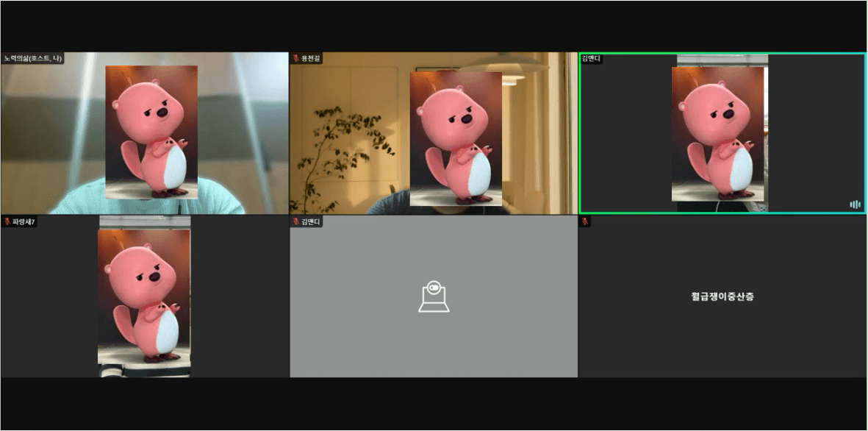
Task: Click the muted mic icon on the 월급쟁이중산층 tile
Action: coord(585,221)
